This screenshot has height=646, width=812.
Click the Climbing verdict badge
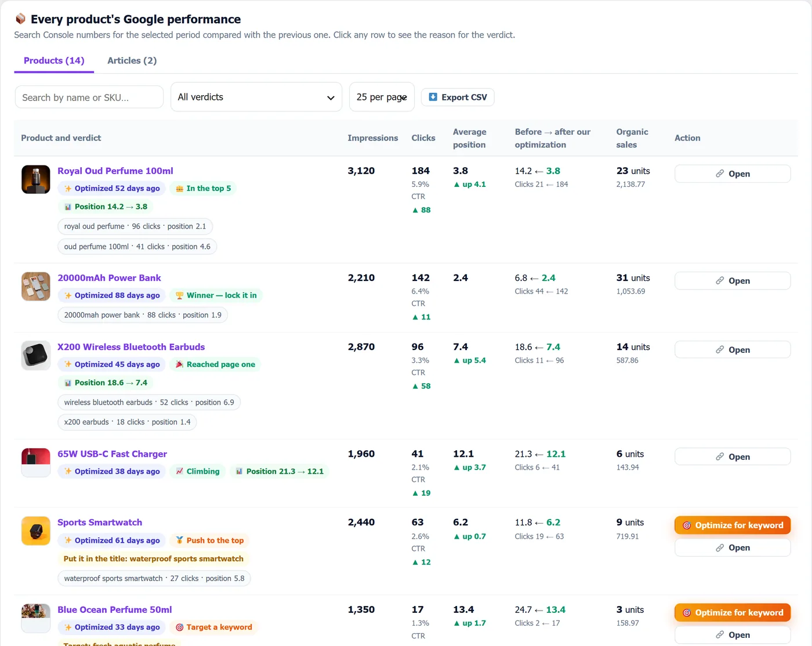pyautogui.click(x=198, y=471)
